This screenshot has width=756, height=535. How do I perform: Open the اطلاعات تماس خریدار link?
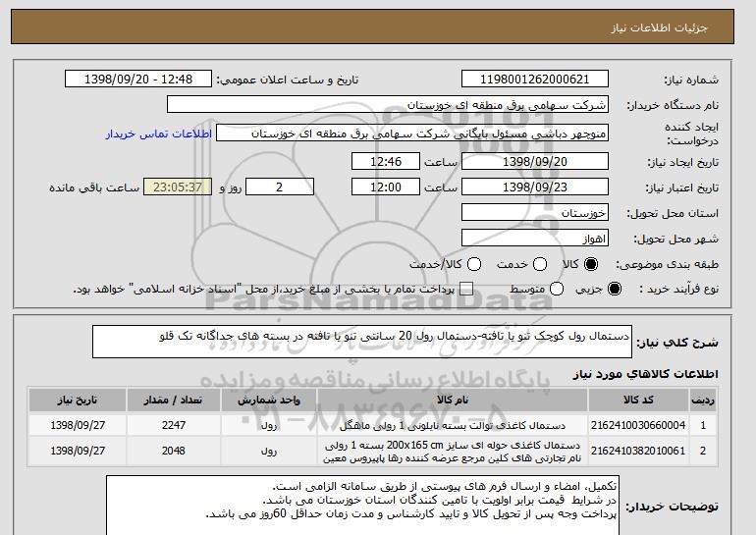pos(159,134)
